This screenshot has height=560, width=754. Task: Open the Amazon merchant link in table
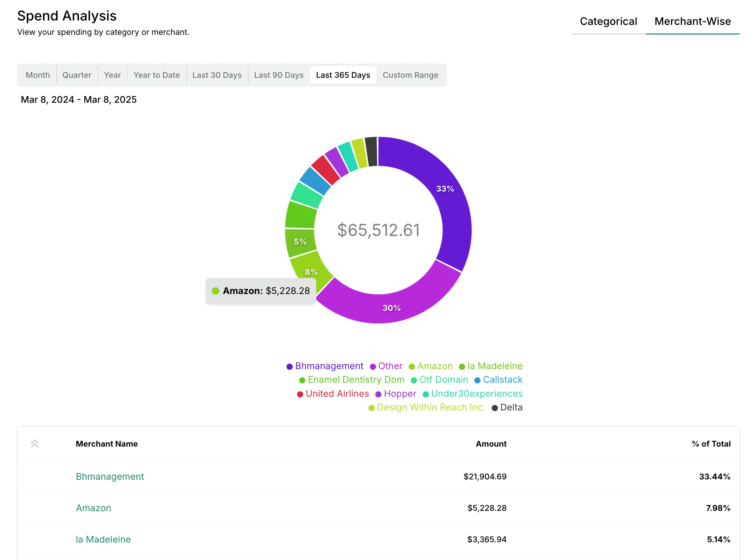coord(93,508)
